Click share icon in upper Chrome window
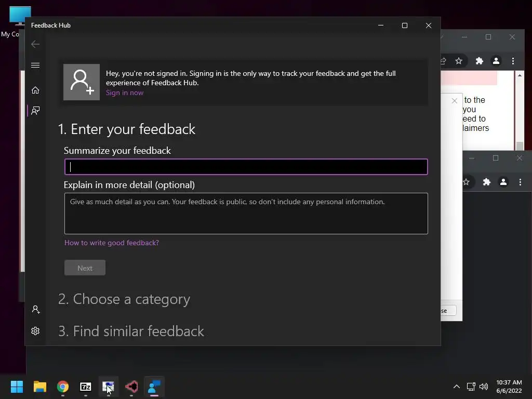This screenshot has width=532, height=399. pyautogui.click(x=444, y=61)
